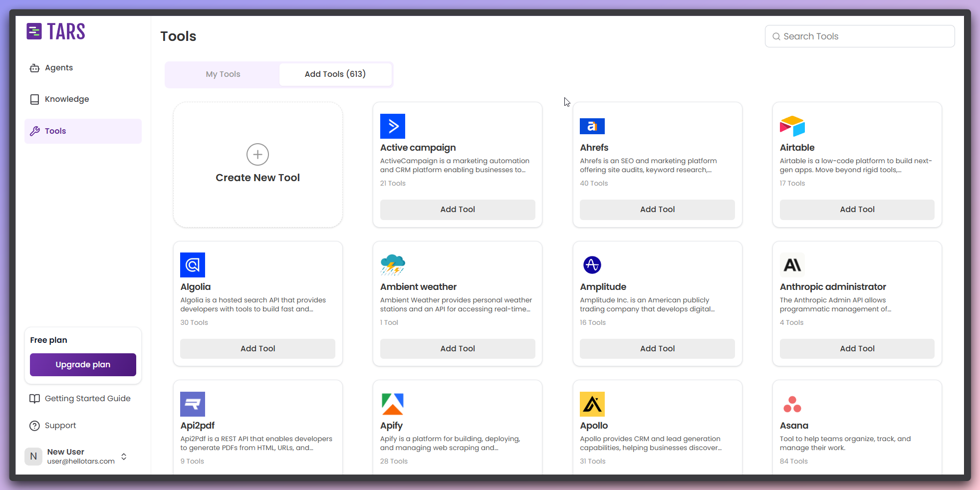Click the '30 Tools' count text
The image size is (980, 490).
(194, 323)
